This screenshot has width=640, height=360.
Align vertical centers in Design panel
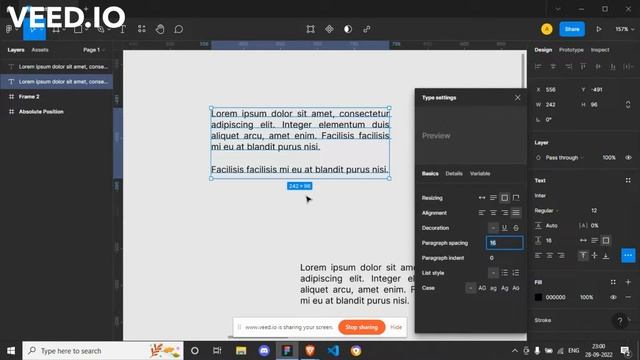tap(598, 67)
